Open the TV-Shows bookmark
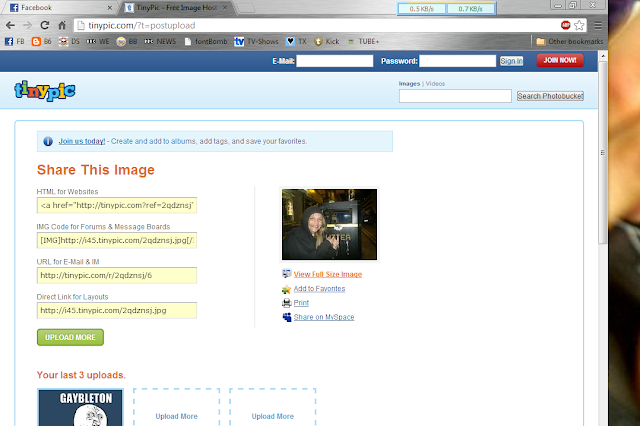640x426 pixels. point(256,41)
